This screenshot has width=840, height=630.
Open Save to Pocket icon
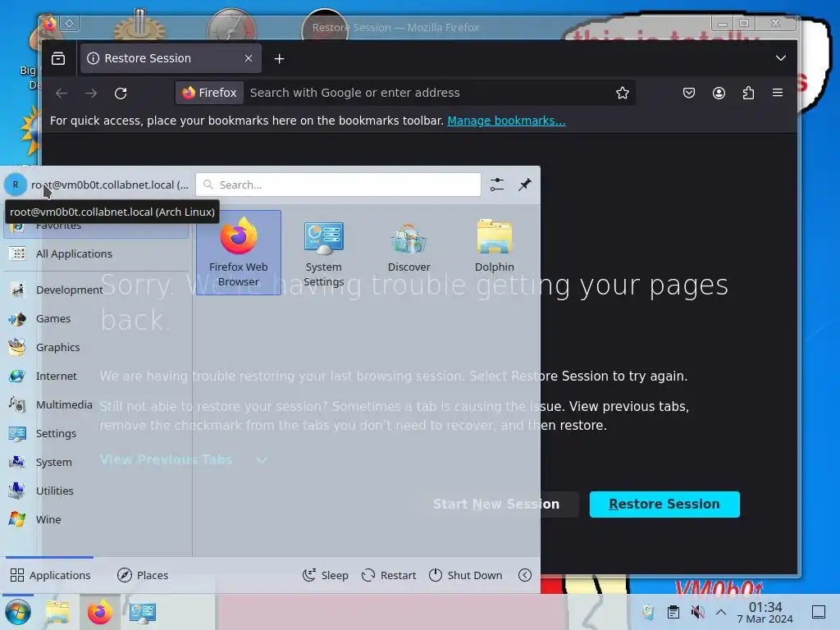pos(689,93)
